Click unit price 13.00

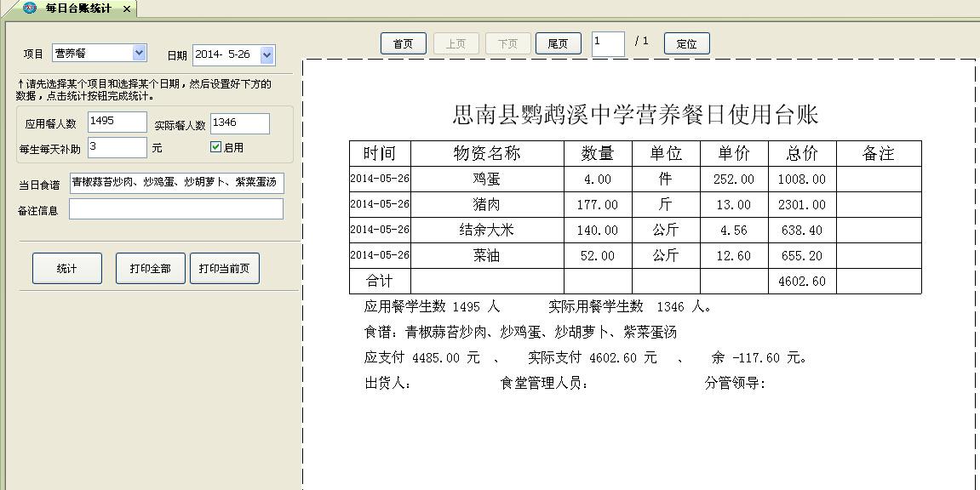(734, 205)
